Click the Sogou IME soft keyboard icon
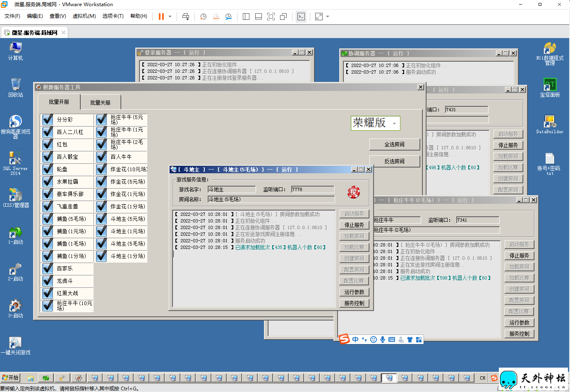Viewport: 570px width, 392px height. click(392, 339)
